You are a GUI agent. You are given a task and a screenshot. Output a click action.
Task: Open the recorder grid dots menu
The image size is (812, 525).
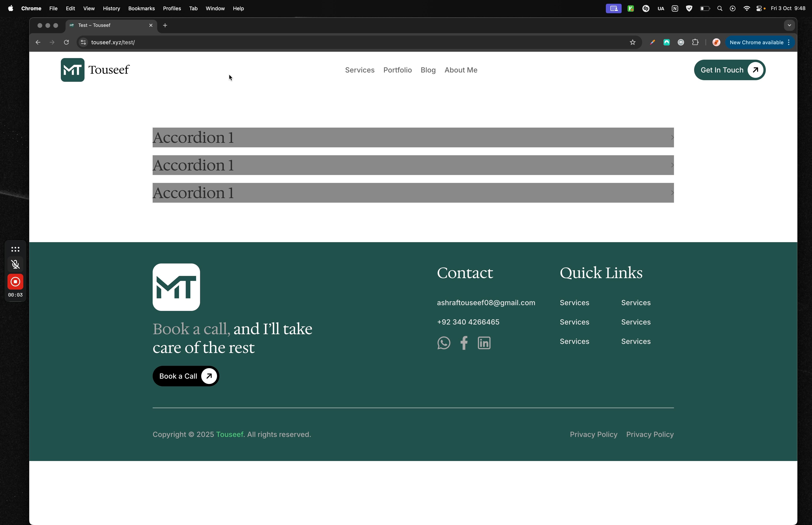click(x=15, y=249)
